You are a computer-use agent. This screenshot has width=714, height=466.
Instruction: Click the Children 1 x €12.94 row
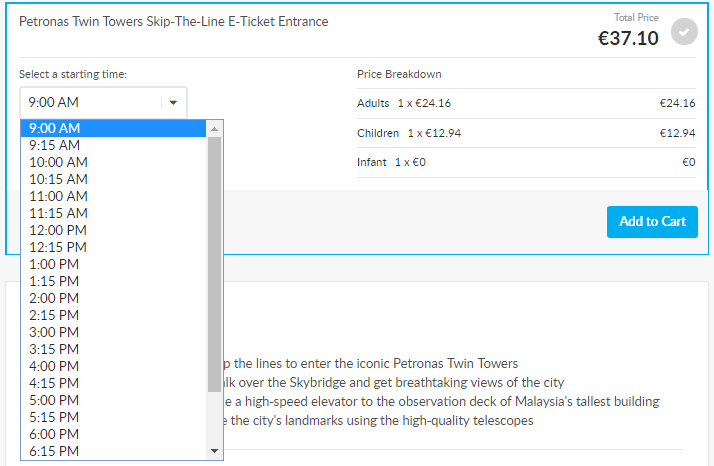(526, 133)
